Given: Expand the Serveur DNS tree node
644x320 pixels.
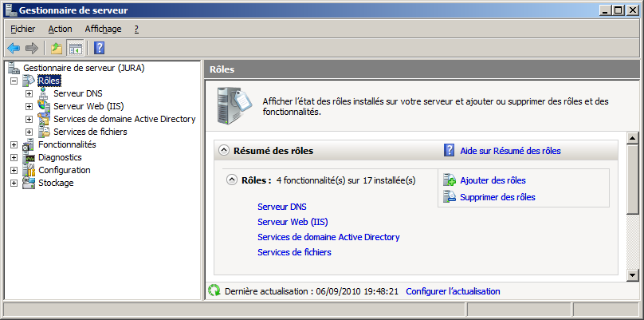Looking at the screenshot, I should coord(29,93).
